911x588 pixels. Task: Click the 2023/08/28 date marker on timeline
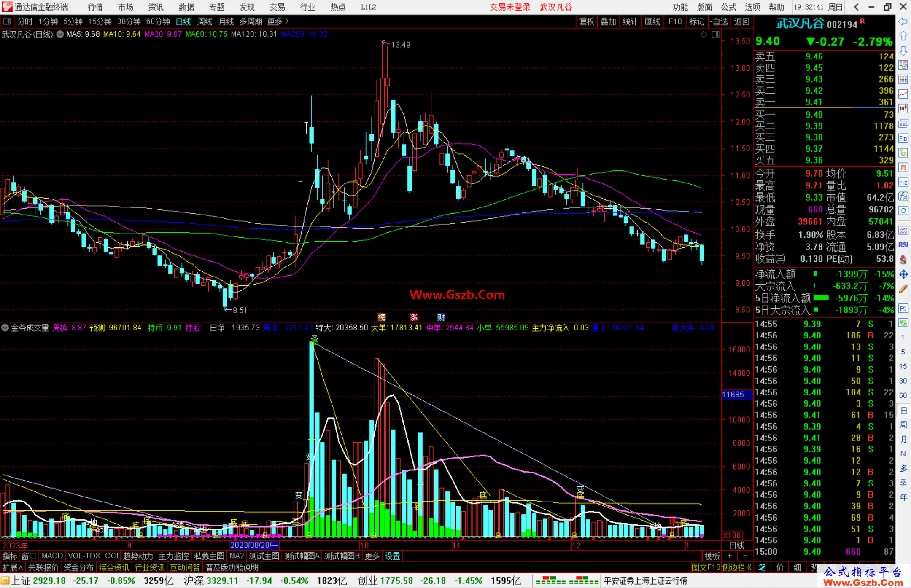254,545
